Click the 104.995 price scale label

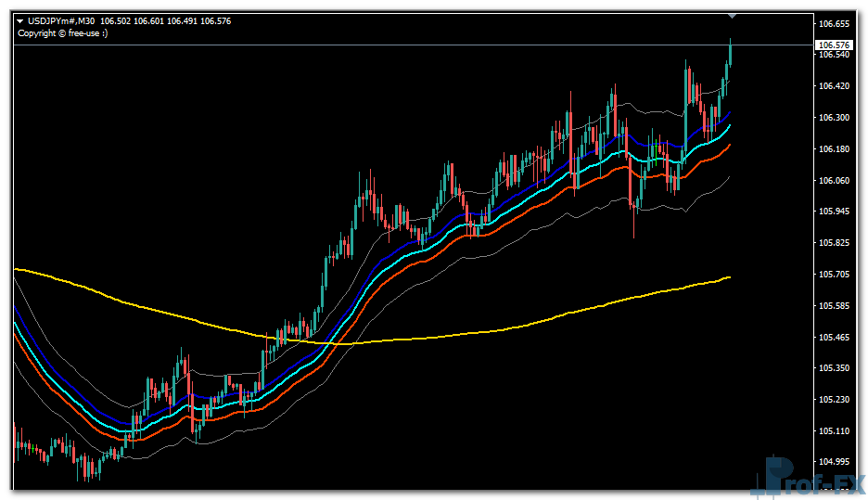835,462
